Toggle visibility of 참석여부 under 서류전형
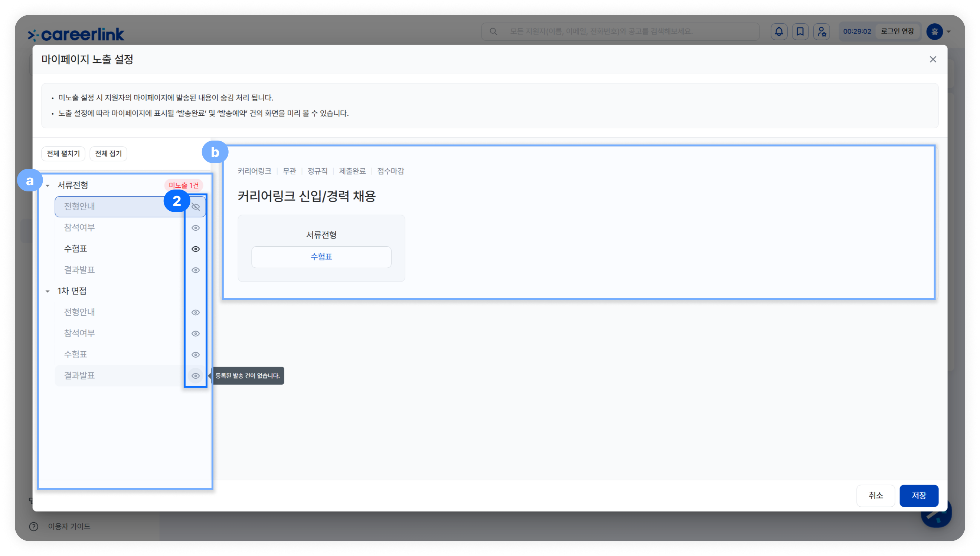 (x=196, y=228)
